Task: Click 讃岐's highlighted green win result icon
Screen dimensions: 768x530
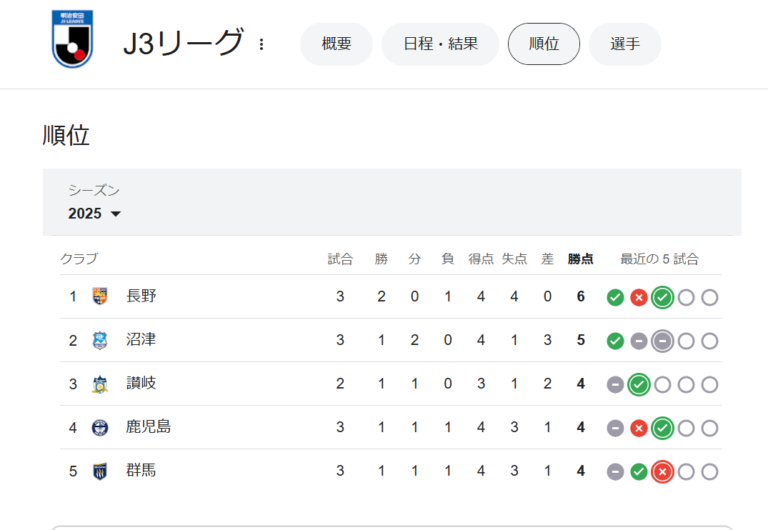Action: [x=639, y=385]
